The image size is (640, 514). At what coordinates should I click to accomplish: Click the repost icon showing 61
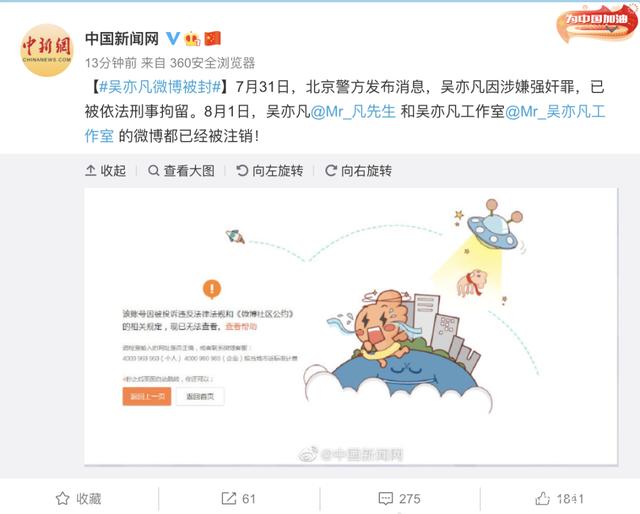(x=238, y=498)
